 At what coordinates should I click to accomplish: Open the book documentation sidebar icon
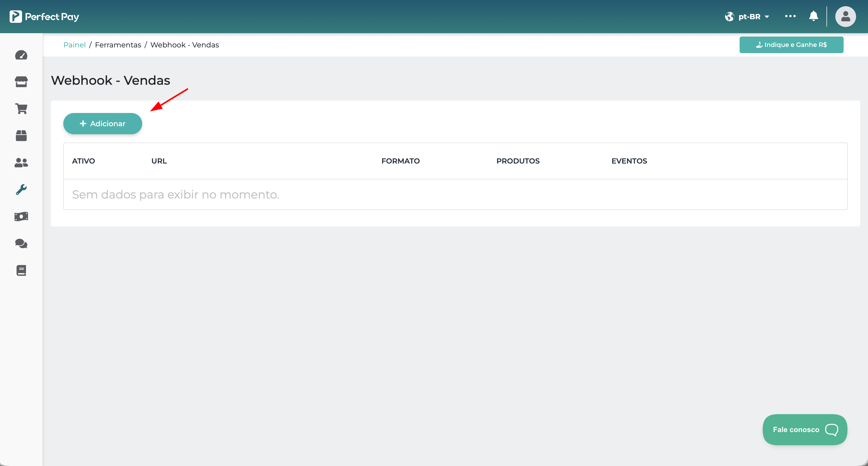(x=21, y=270)
